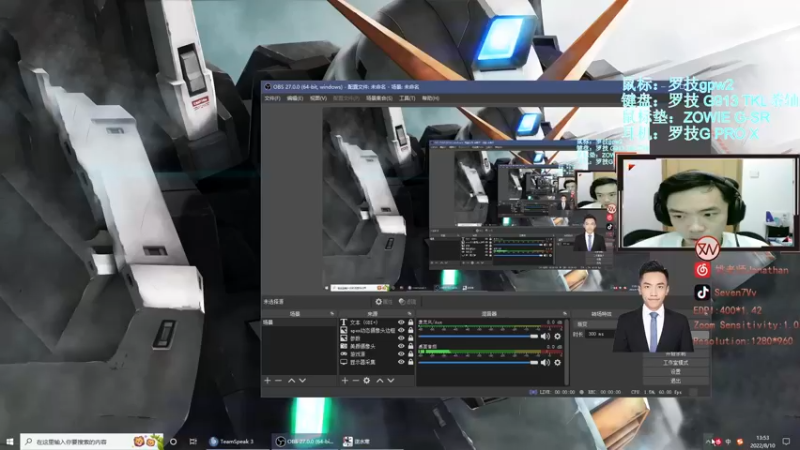Toggle visibility of third source in list
The image size is (800, 450).
click(x=401, y=338)
